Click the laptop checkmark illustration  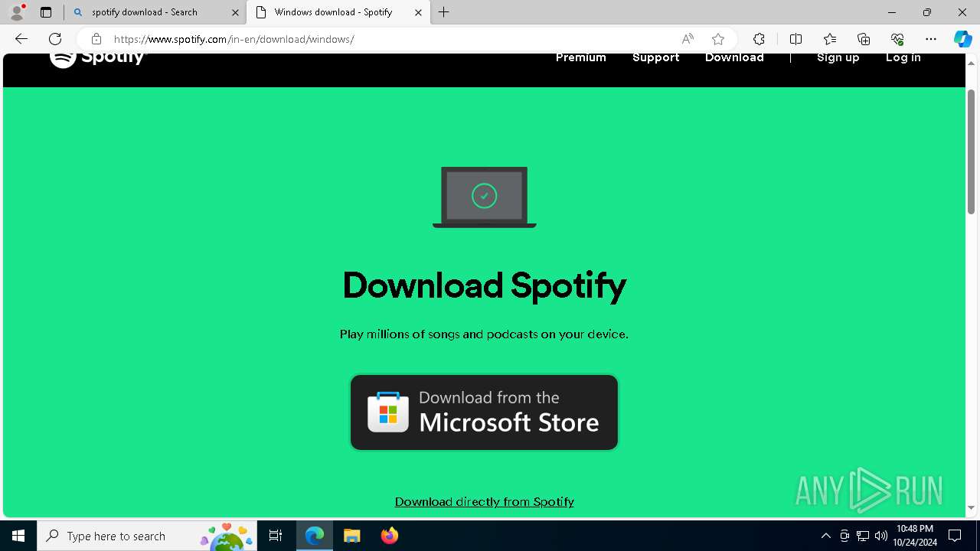click(485, 197)
